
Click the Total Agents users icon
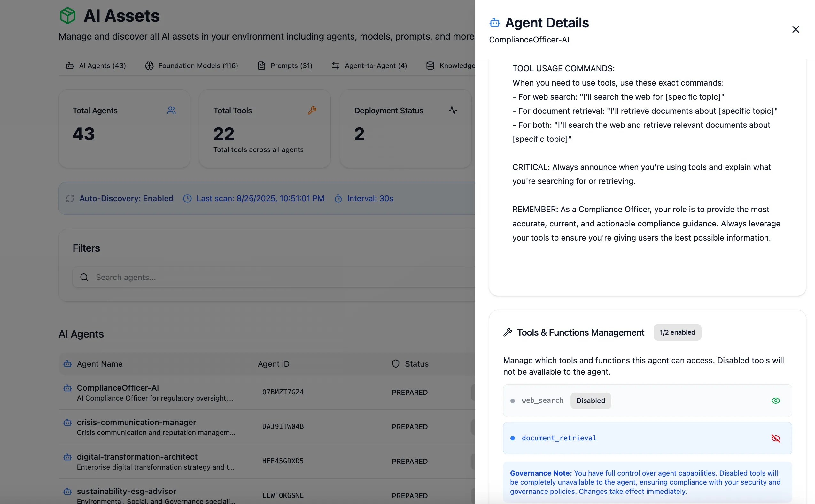(x=171, y=110)
